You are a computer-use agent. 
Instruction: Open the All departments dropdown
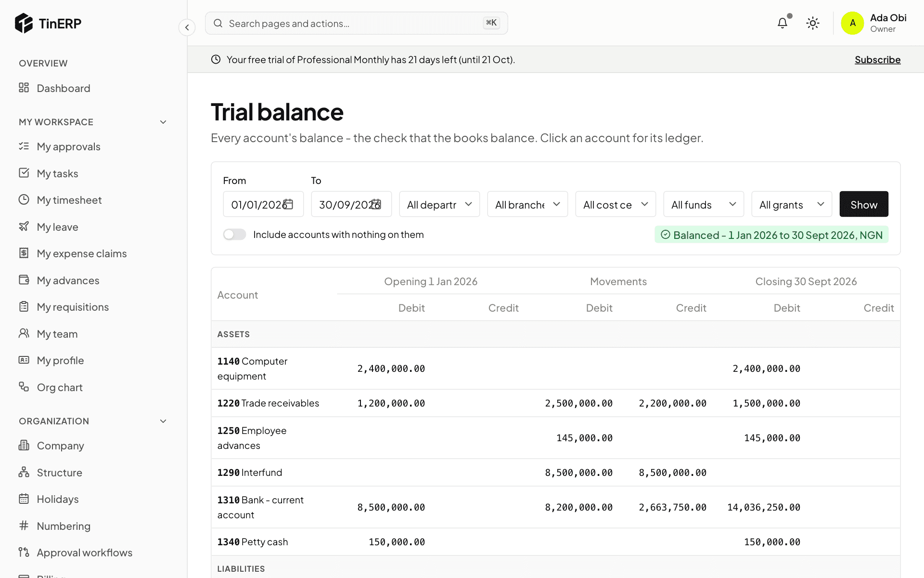pos(439,204)
